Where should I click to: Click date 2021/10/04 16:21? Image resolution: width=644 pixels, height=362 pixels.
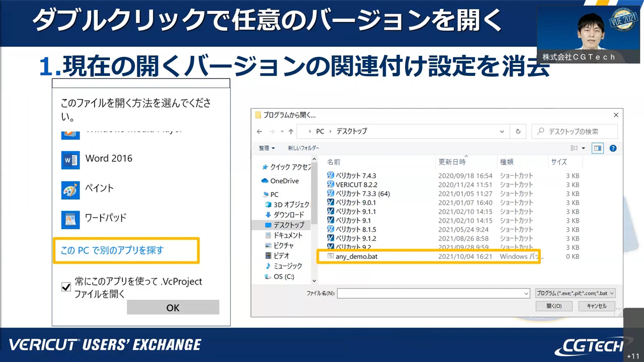point(465,256)
